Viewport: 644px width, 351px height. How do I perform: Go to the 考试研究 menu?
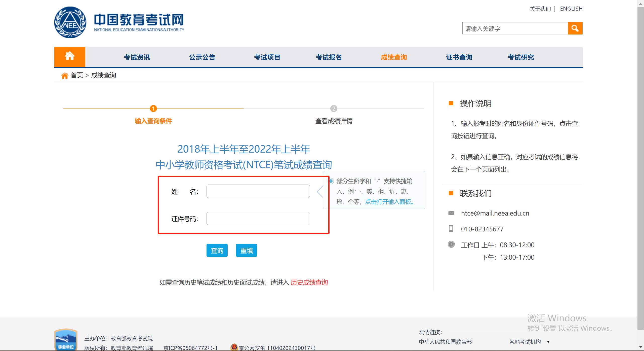pyautogui.click(x=520, y=57)
